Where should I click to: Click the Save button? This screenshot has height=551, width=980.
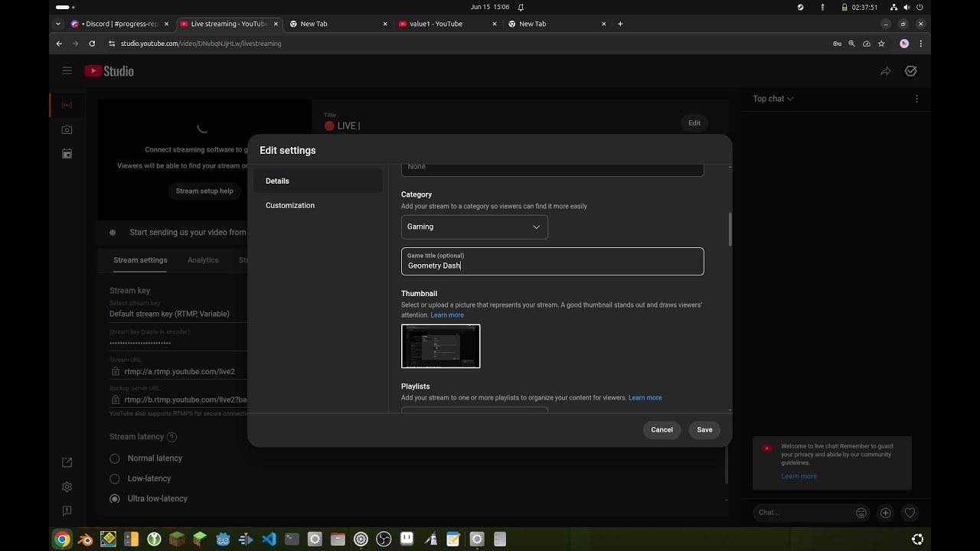click(x=704, y=430)
